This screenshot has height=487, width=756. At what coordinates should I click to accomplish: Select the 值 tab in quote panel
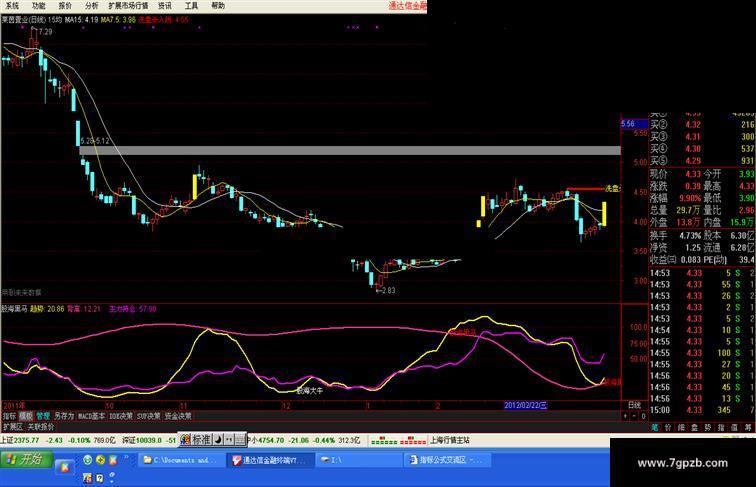point(734,427)
